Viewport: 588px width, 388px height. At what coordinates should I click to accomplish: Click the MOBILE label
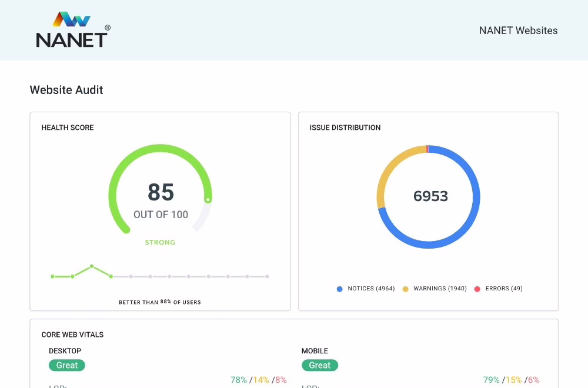pos(315,351)
